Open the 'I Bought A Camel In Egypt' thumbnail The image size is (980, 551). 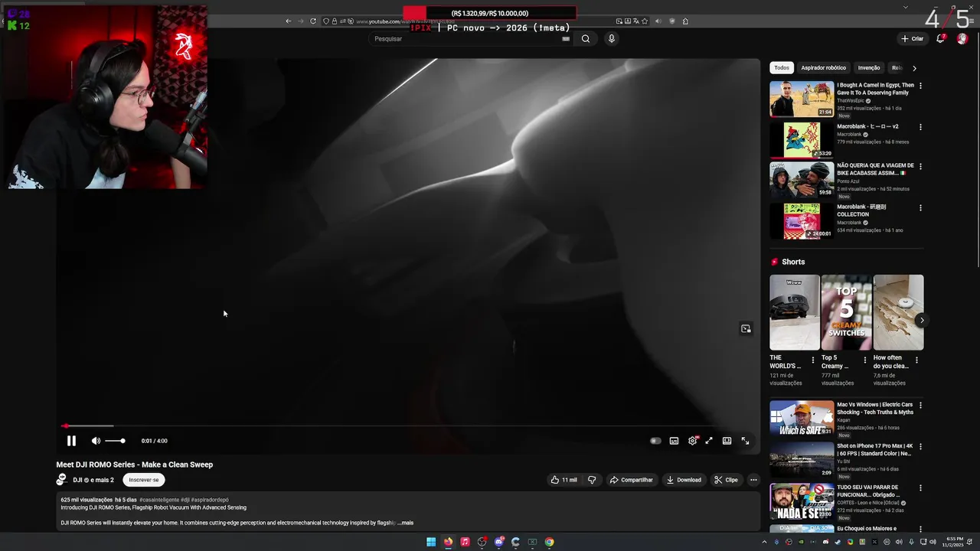point(802,99)
